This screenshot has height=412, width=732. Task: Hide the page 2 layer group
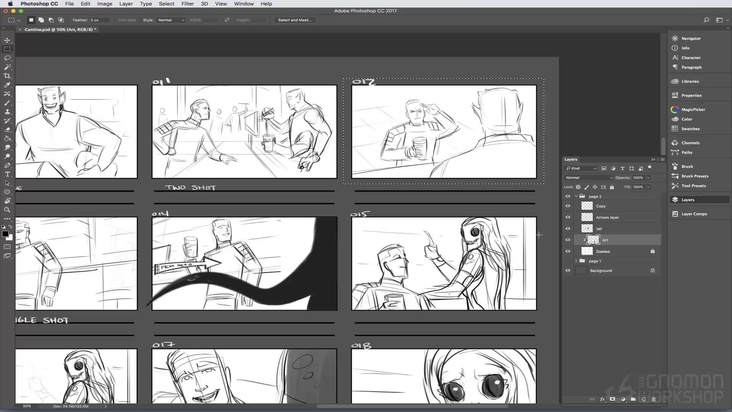click(x=568, y=196)
